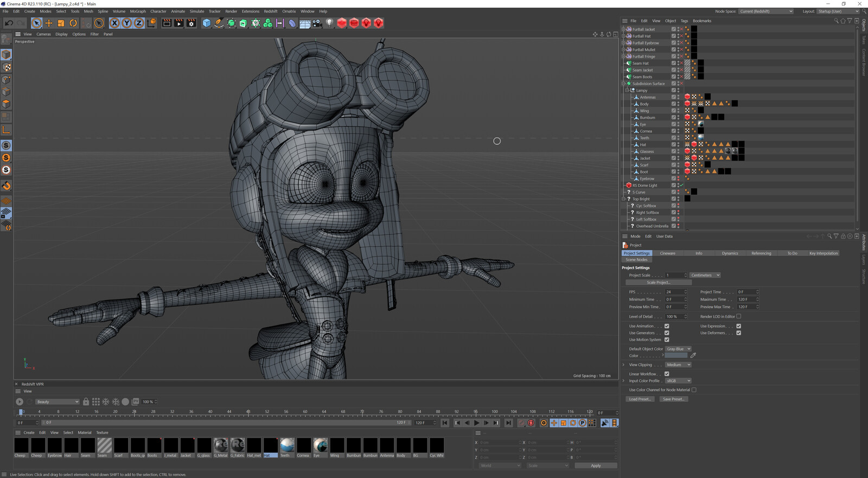Collapse the Lampy object hierarchy
868x478 pixels.
click(627, 90)
